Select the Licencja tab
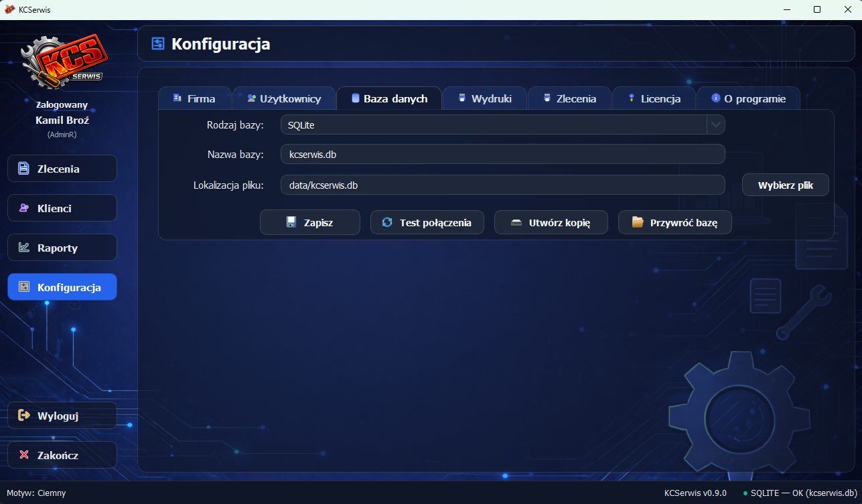 point(654,99)
